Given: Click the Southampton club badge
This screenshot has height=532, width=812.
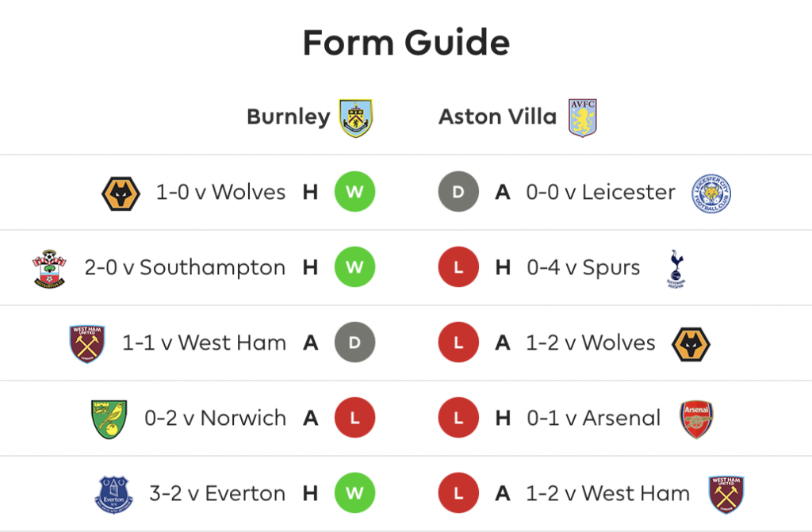Looking at the screenshot, I should click(x=49, y=268).
